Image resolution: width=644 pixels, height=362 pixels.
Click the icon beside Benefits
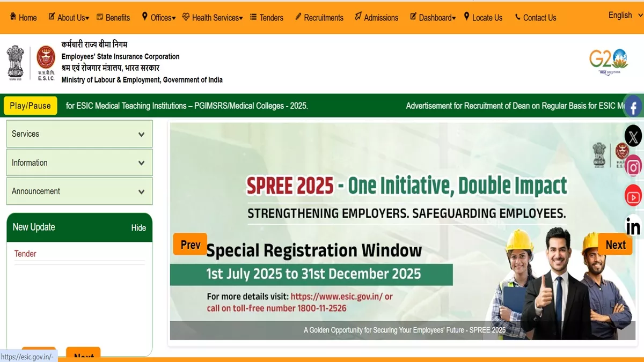(100, 17)
